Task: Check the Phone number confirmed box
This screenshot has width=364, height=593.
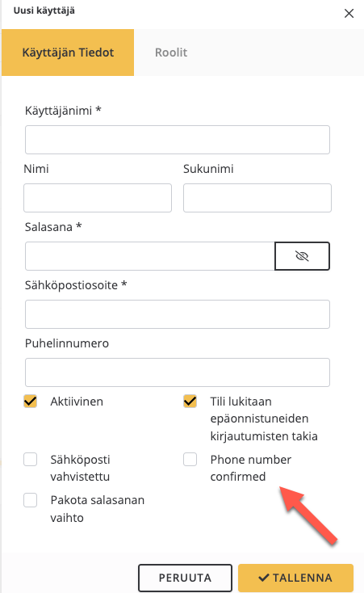Action: [190, 460]
